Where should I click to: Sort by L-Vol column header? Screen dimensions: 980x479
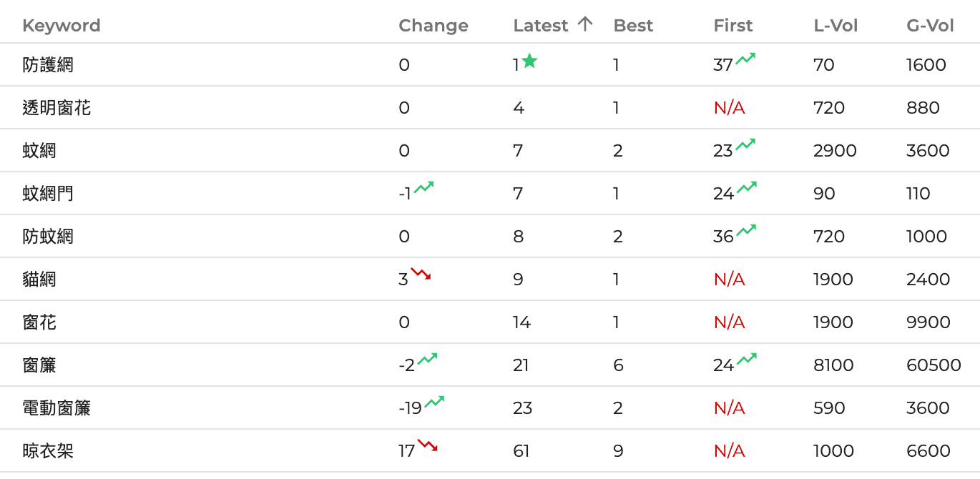[836, 26]
